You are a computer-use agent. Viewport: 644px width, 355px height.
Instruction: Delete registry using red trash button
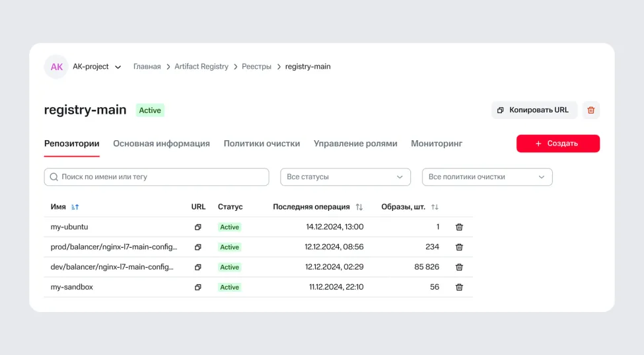point(591,110)
